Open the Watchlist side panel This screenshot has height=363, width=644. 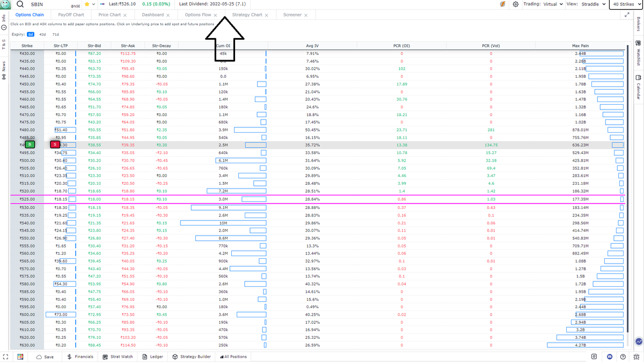tap(639, 54)
